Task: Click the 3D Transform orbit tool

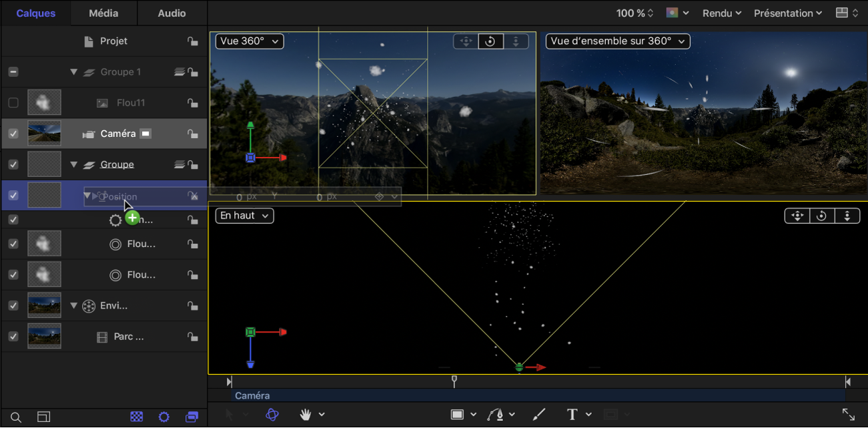Action: (x=272, y=415)
